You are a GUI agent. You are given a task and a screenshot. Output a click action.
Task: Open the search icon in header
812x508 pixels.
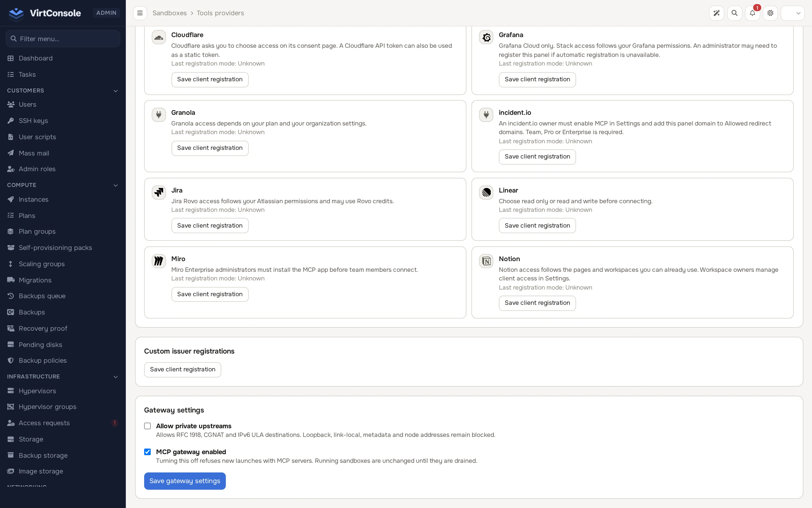click(735, 13)
